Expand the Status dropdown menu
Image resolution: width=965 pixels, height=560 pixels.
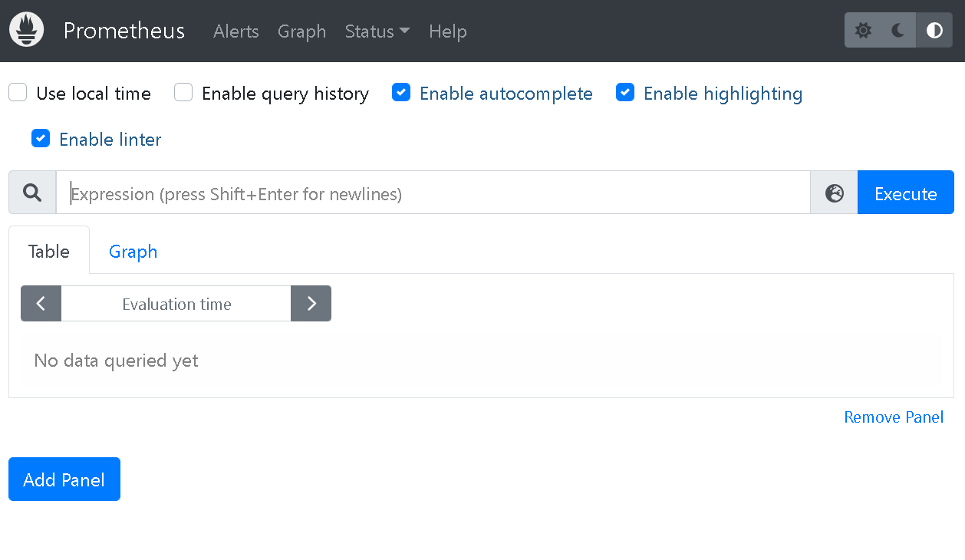(377, 31)
